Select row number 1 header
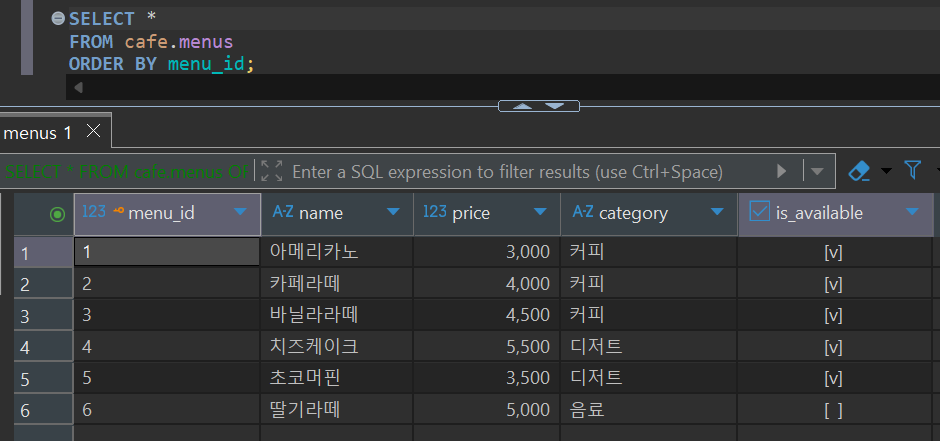The height and width of the screenshot is (441, 940). [43, 253]
